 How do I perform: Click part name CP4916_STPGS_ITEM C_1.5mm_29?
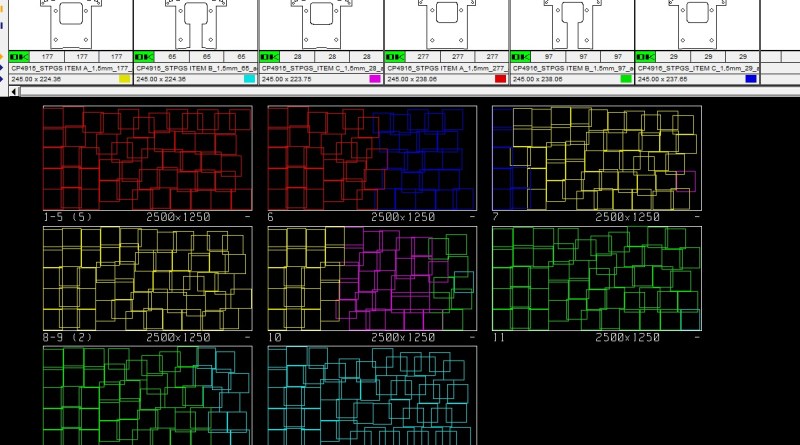697,68
